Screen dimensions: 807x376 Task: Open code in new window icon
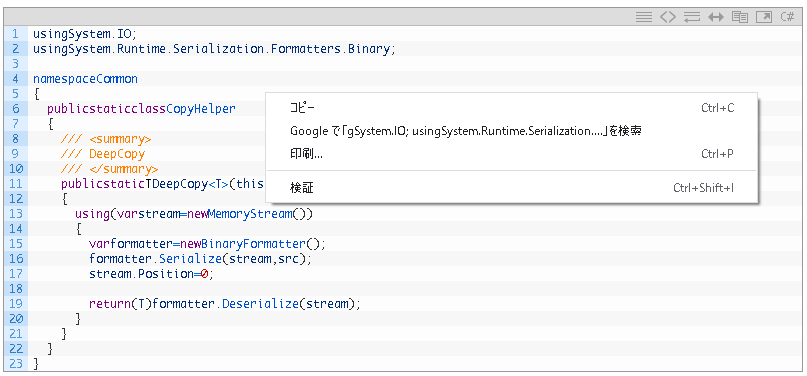764,17
